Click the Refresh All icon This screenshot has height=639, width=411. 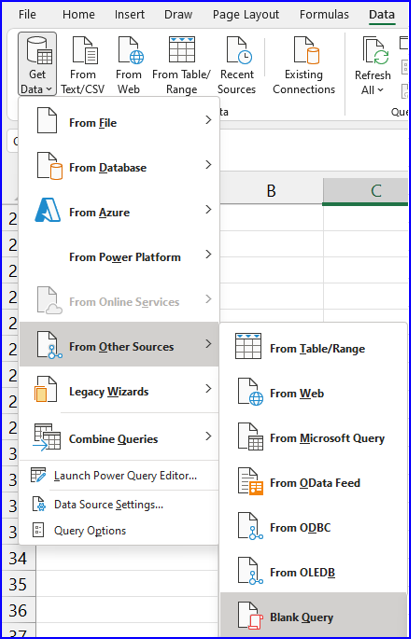pyautogui.click(x=375, y=51)
